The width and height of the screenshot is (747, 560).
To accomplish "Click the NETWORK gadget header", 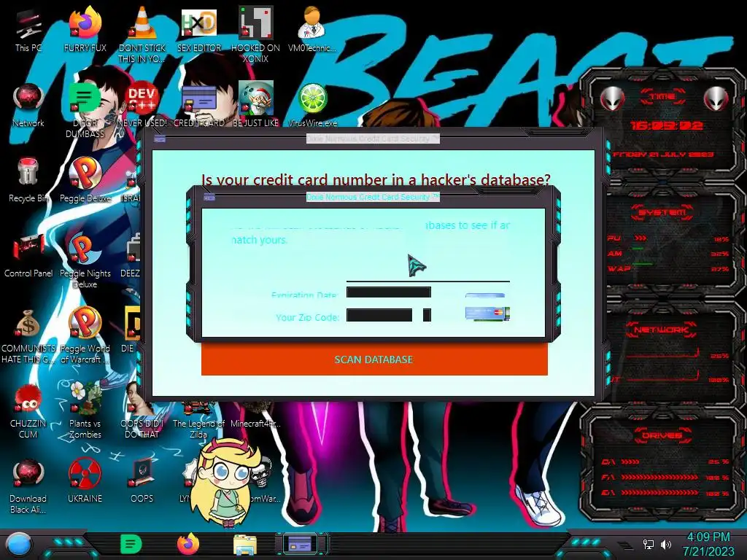I will (x=661, y=329).
